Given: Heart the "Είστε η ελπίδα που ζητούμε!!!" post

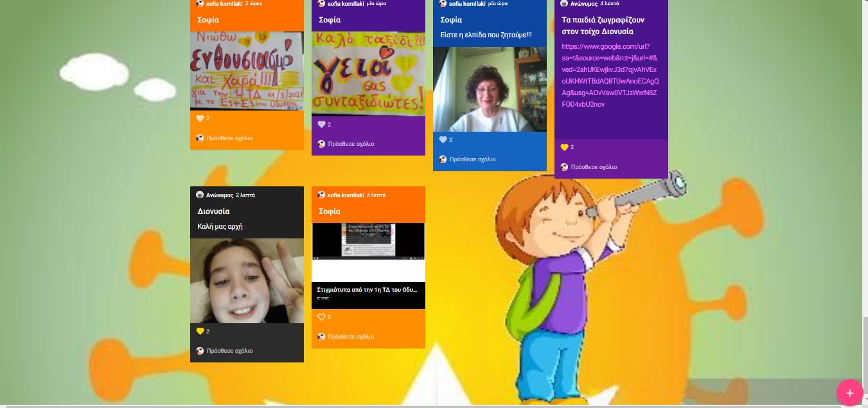Looking at the screenshot, I should (443, 139).
